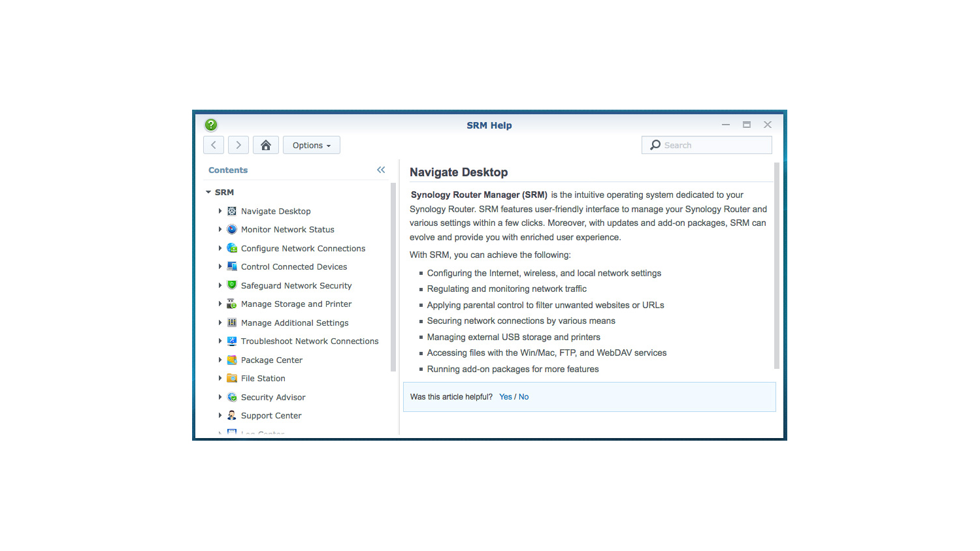Viewport: 980px width, 551px height.
Task: Click the SRM root label
Action: tap(224, 192)
